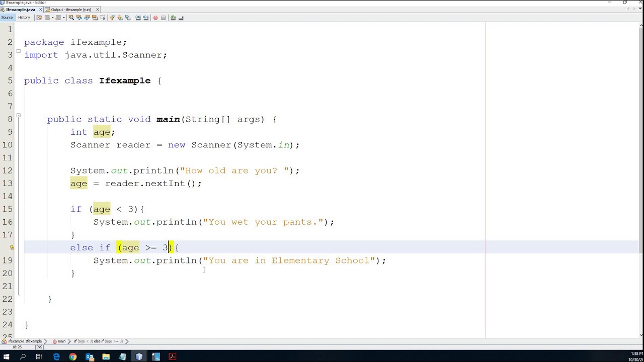Toggle highlight search toolbar icon
The height and width of the screenshot is (362, 644).
click(95, 18)
